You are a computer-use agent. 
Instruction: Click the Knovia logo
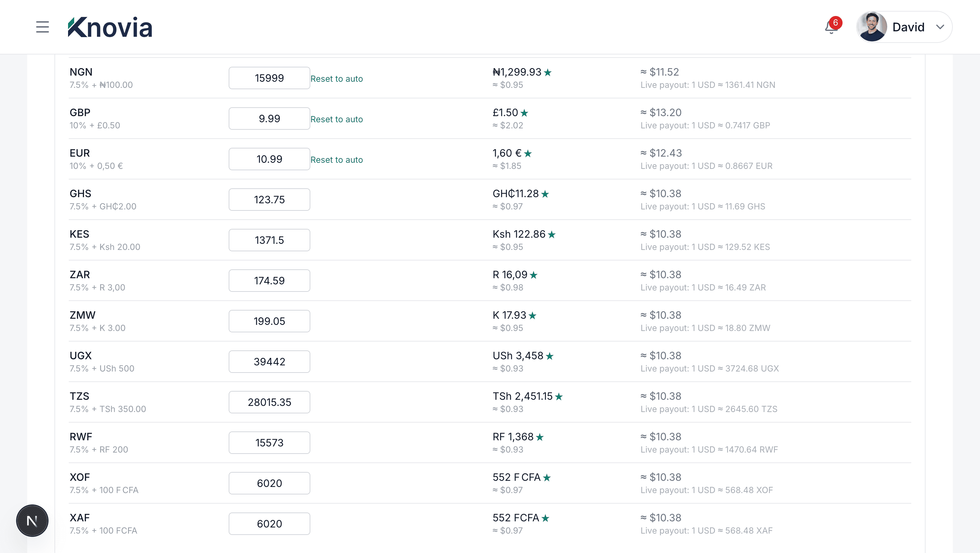tap(110, 27)
